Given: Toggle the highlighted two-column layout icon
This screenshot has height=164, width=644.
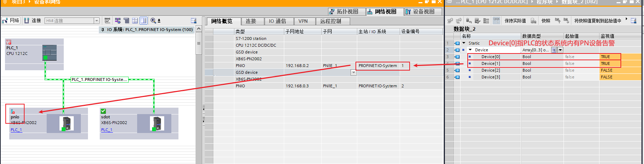Looking at the screenshot, I should tap(144, 21).
